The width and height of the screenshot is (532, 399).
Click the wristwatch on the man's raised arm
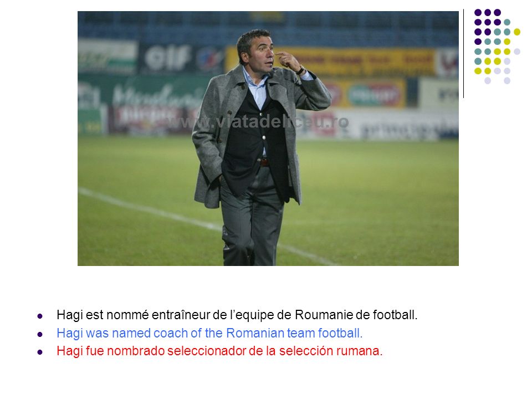point(300,70)
